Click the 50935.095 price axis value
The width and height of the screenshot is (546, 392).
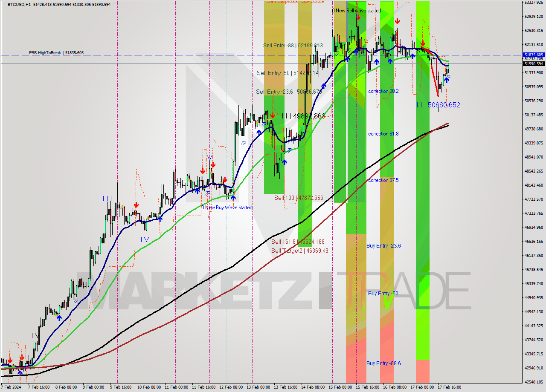(x=534, y=87)
